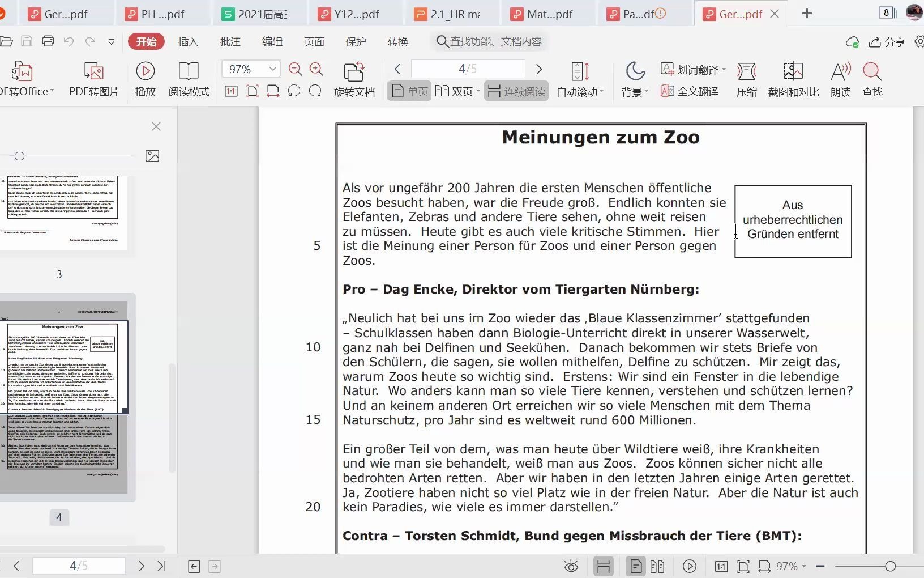Enter 阅读模式 reading mode
The height and width of the screenshot is (578, 924).
coord(189,79)
